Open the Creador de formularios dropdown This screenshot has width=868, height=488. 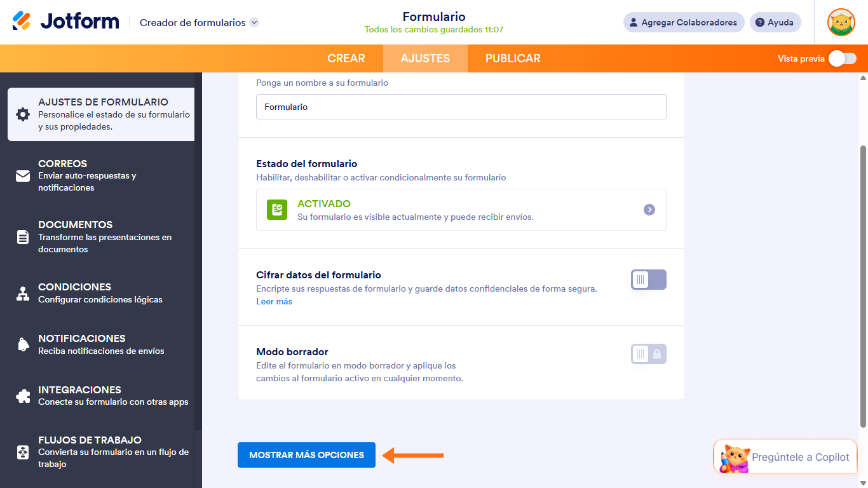253,22
